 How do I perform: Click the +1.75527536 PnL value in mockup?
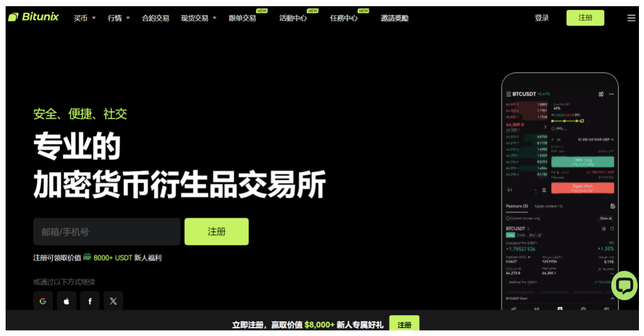pos(521,249)
